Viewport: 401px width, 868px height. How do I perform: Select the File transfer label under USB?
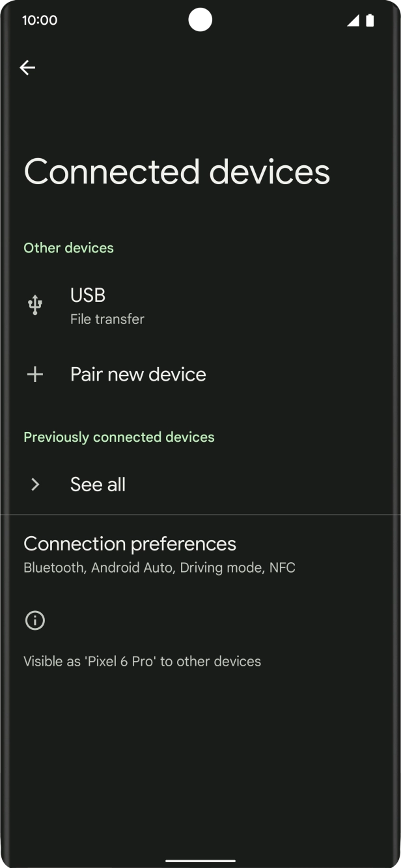point(107,319)
